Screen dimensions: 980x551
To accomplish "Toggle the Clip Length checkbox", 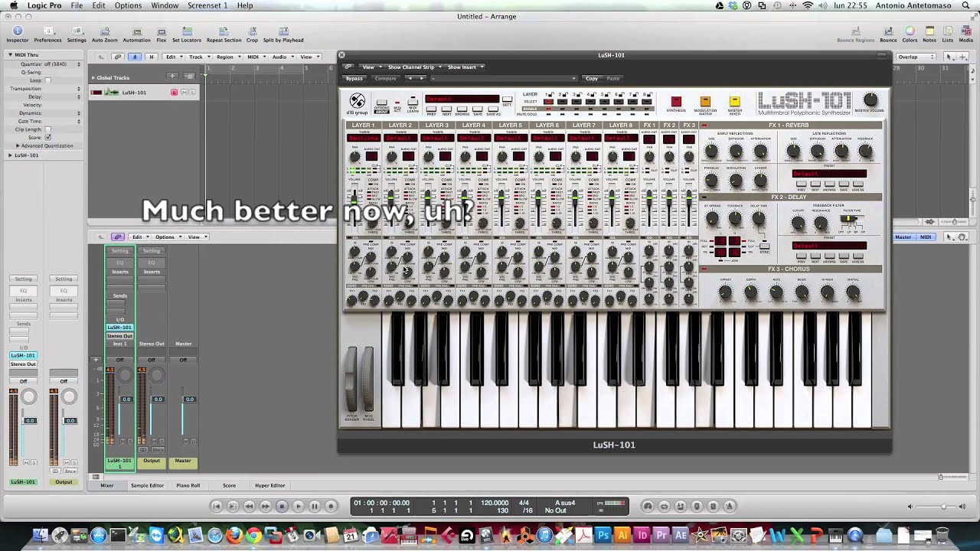I will 47,129.
